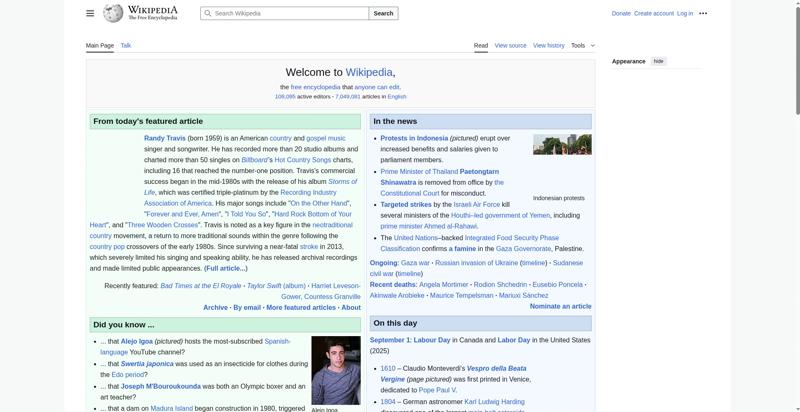Click the Search button
Viewport: 800px width, 412px height.
click(x=383, y=13)
